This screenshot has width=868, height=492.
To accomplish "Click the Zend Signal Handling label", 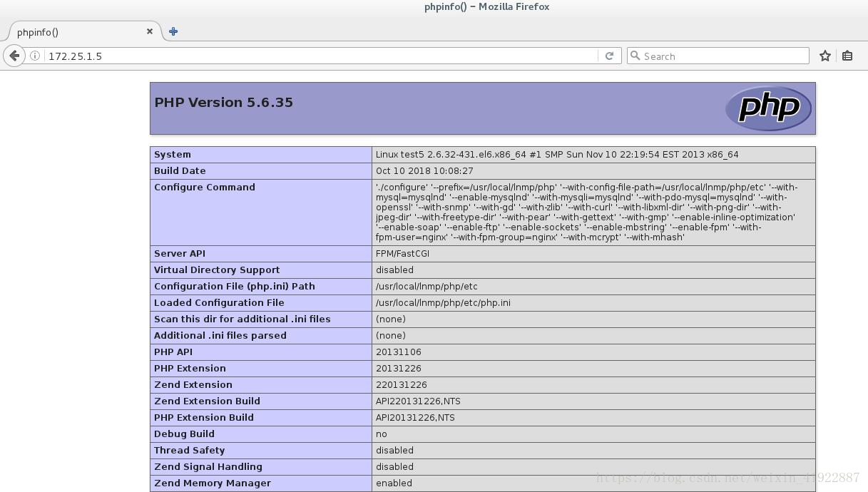I will click(208, 466).
